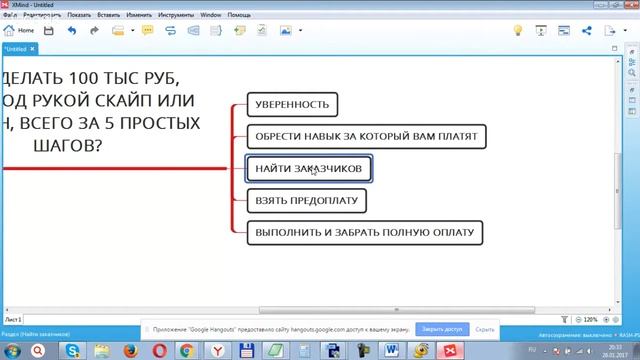Add a boundary around the selected topic
The height and width of the screenshot is (360, 640).
pos(193,31)
